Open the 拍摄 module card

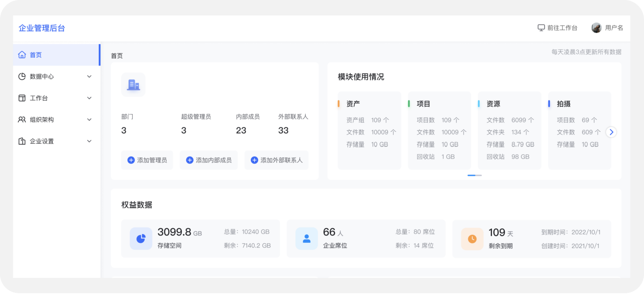tap(580, 130)
